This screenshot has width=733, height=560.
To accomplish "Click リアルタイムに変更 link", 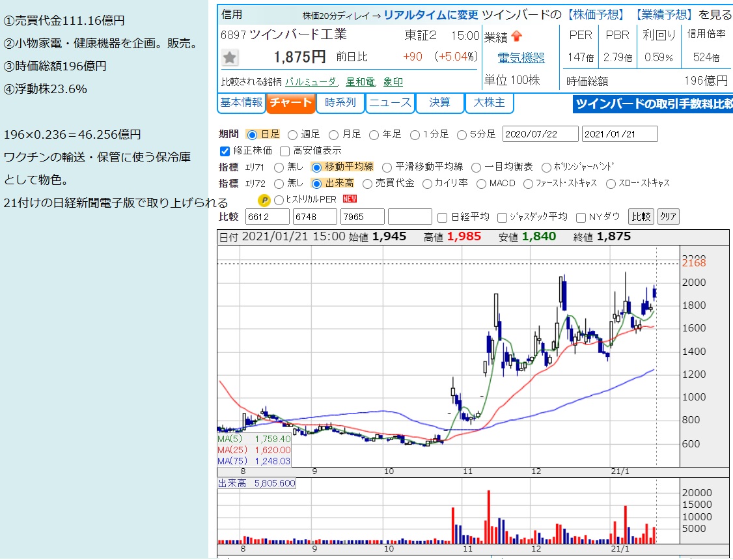I will 431,15.
